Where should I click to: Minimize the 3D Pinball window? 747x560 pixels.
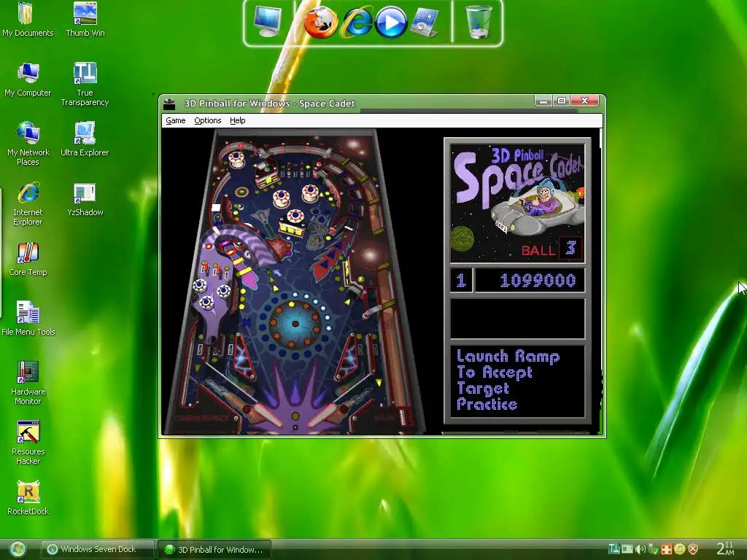pos(543,101)
